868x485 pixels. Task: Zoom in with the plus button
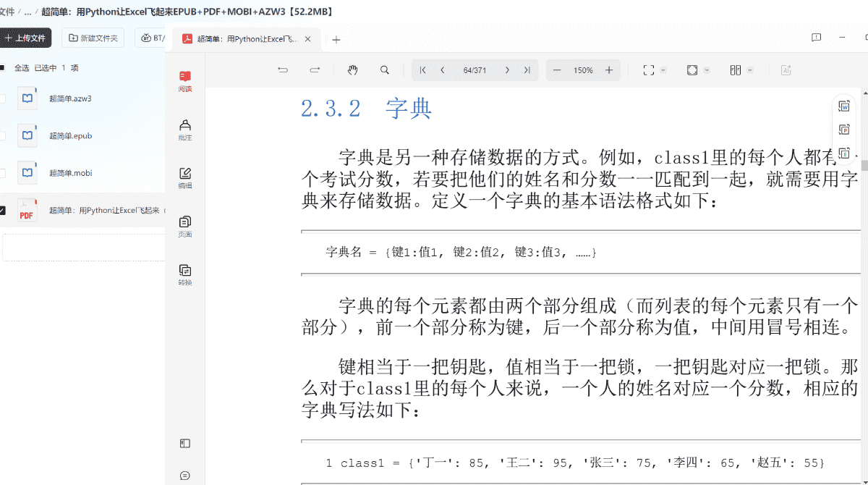[x=609, y=70]
